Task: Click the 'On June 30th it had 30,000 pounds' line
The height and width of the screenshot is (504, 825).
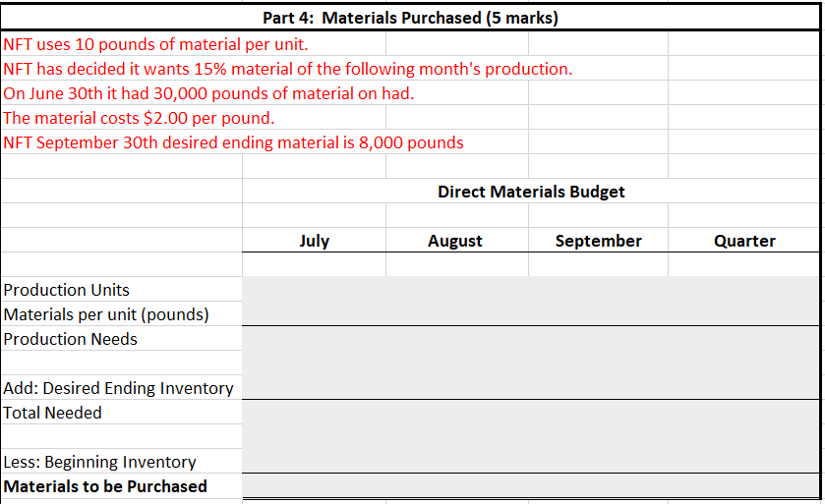Action: tap(208, 93)
